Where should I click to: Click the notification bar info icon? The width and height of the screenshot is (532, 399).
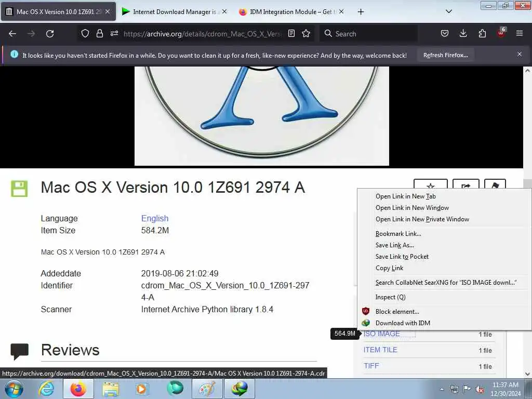(14, 54)
